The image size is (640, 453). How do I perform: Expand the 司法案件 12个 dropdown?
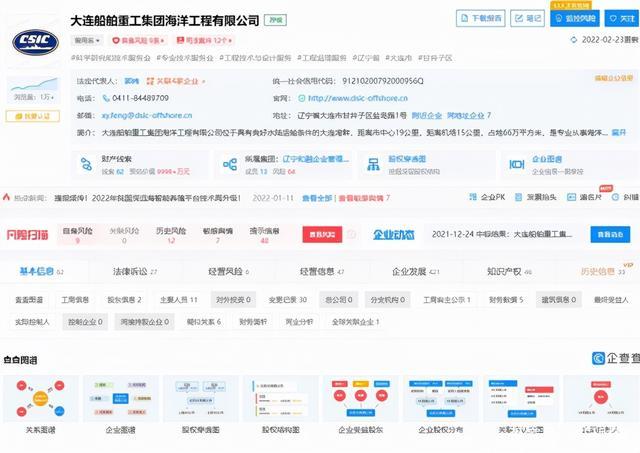pos(204,40)
